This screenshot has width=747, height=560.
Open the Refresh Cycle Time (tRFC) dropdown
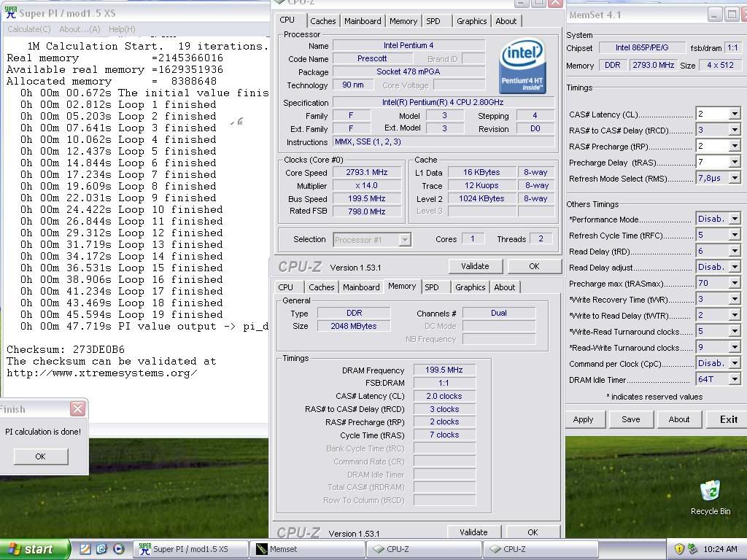[735, 236]
